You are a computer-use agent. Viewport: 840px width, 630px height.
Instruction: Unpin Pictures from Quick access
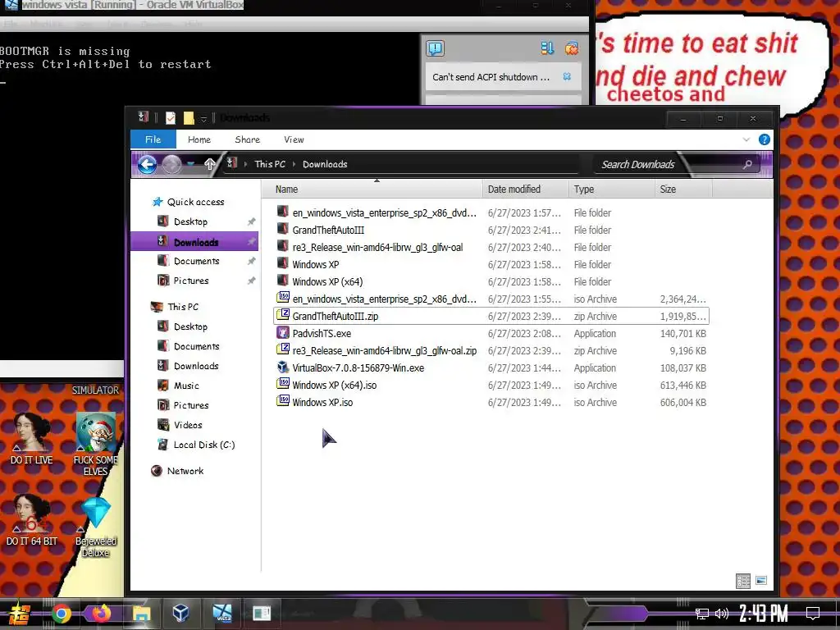(x=251, y=281)
